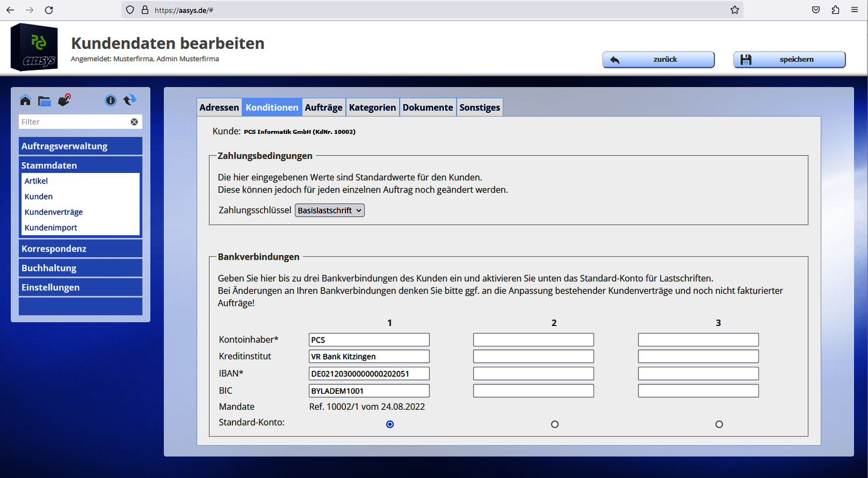Open the blue folder icon in sidebar
Screen dimensions: 868x478
(x=44, y=101)
